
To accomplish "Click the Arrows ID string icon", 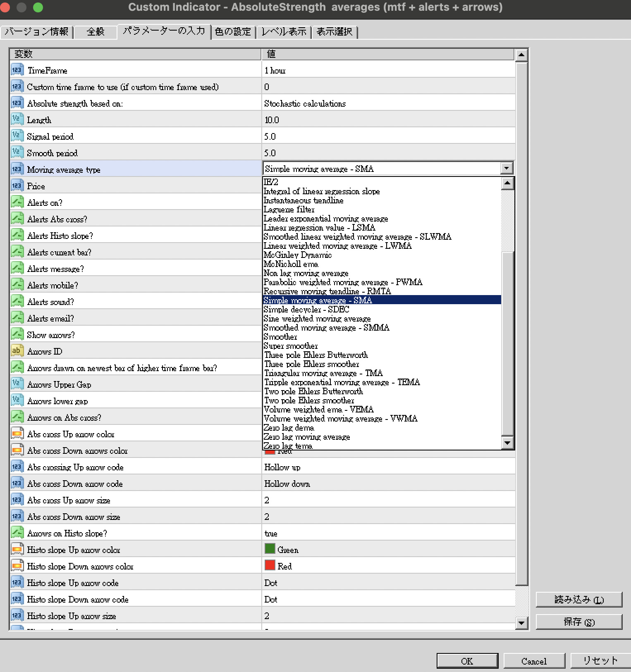I will 17,351.
